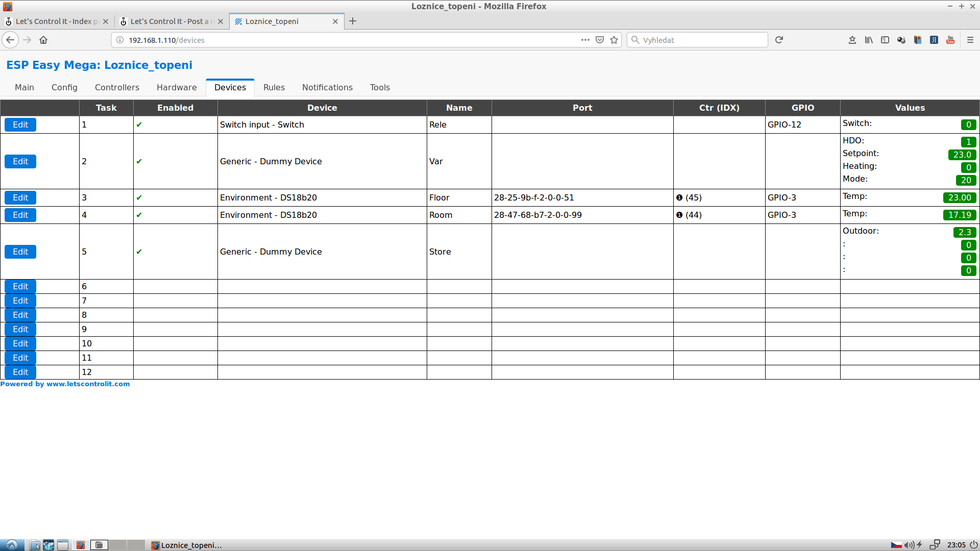Click the Controllers tab
Screen dimensions: 980x551
pyautogui.click(x=117, y=87)
